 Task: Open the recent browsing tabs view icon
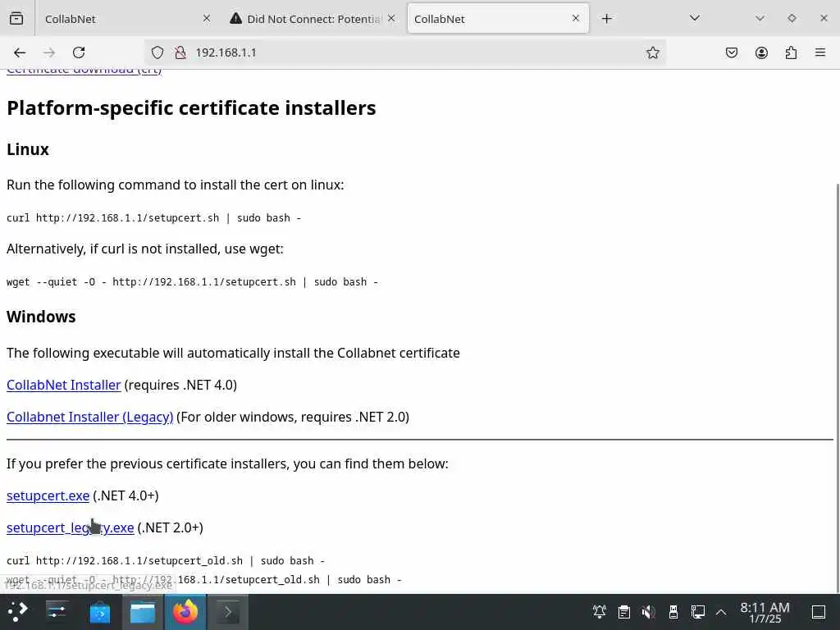point(16,19)
